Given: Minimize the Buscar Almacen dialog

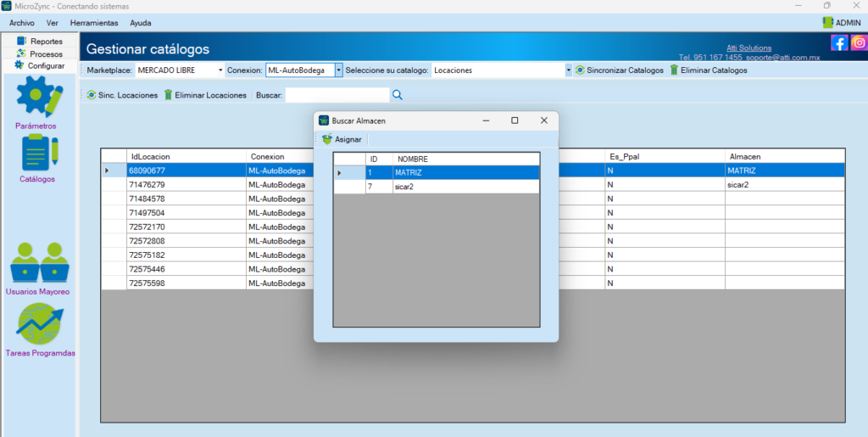Looking at the screenshot, I should click(x=486, y=120).
